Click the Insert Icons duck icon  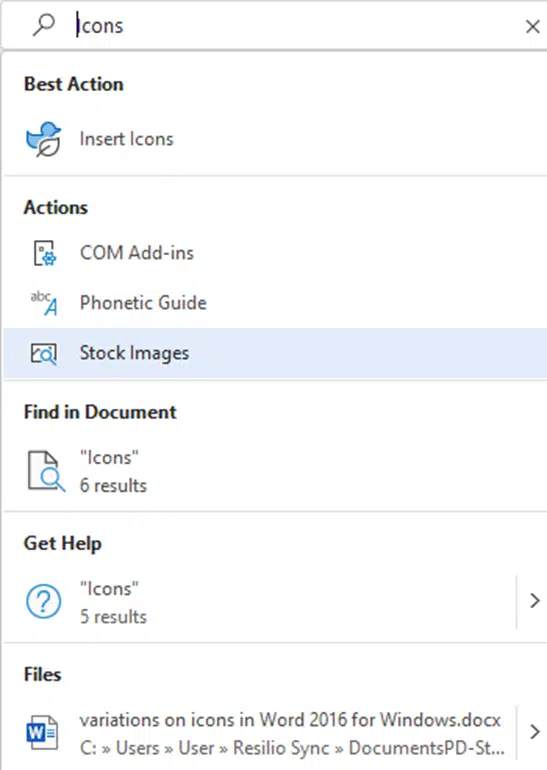(x=44, y=139)
